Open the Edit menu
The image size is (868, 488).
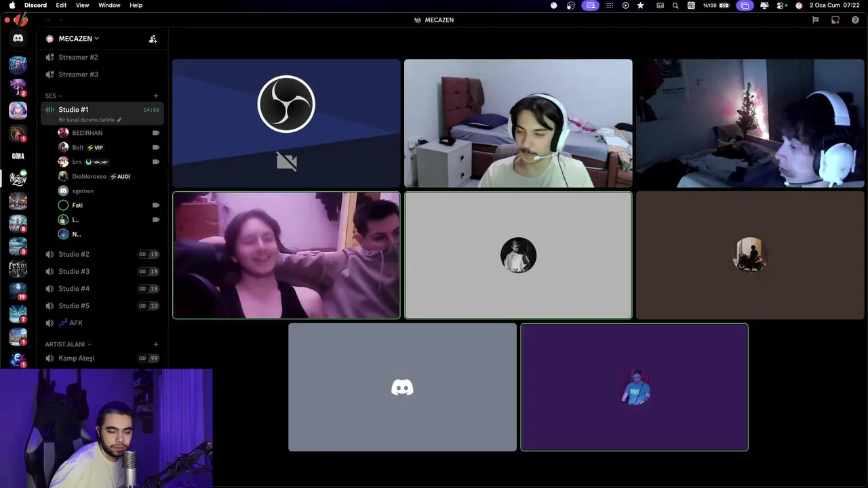(x=61, y=5)
